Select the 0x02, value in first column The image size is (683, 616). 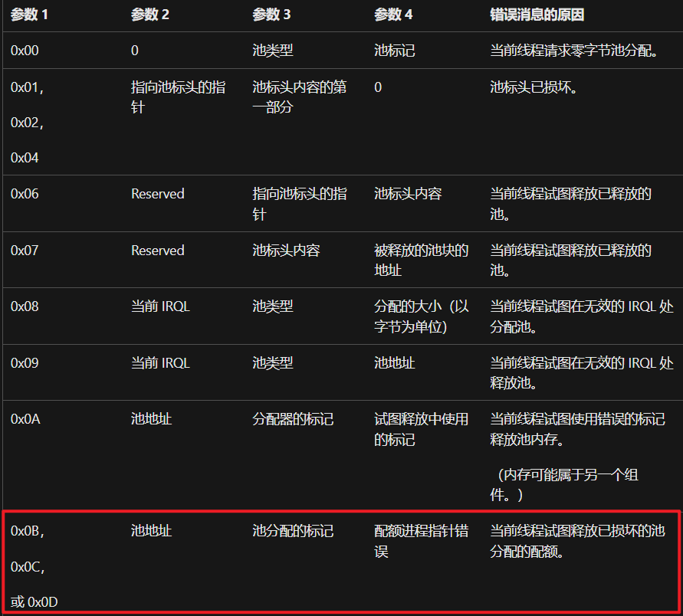27,123
